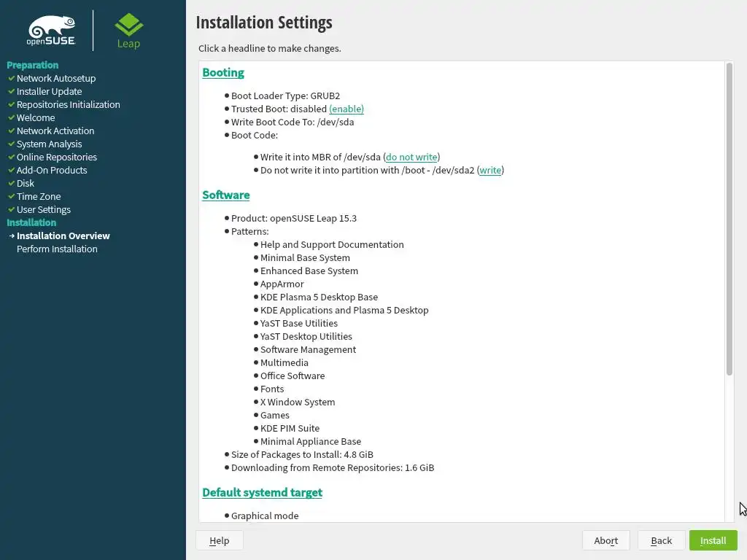Click 'Boot Loader Type: GRUB2' text
The image size is (747, 560).
coord(285,96)
